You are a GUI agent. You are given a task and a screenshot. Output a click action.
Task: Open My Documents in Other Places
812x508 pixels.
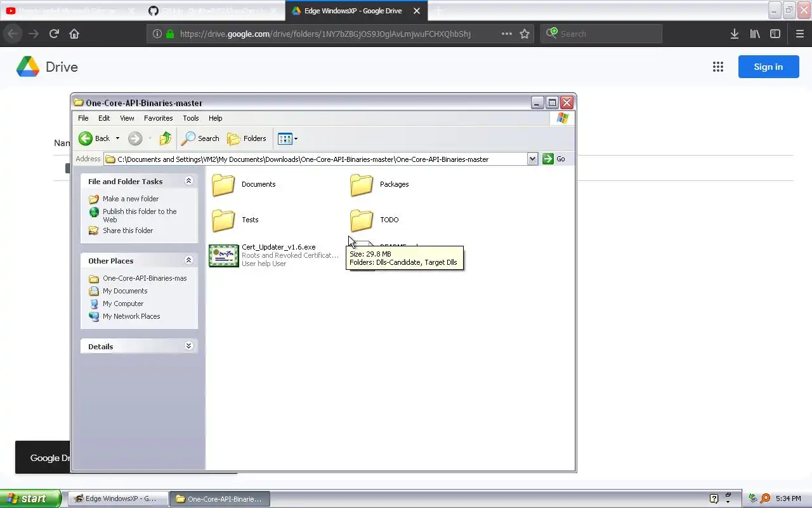point(125,291)
